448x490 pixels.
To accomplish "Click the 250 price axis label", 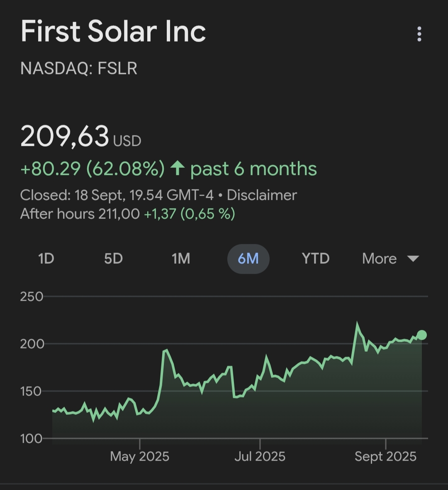I will tap(32, 296).
